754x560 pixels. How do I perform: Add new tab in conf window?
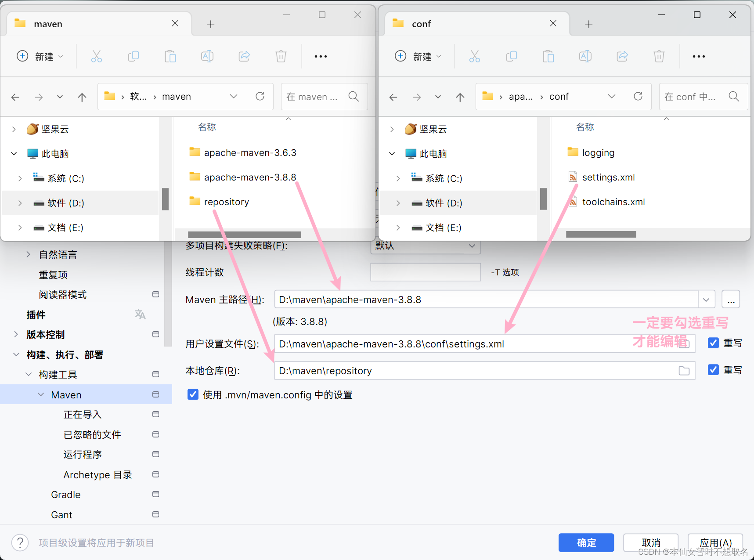(589, 24)
